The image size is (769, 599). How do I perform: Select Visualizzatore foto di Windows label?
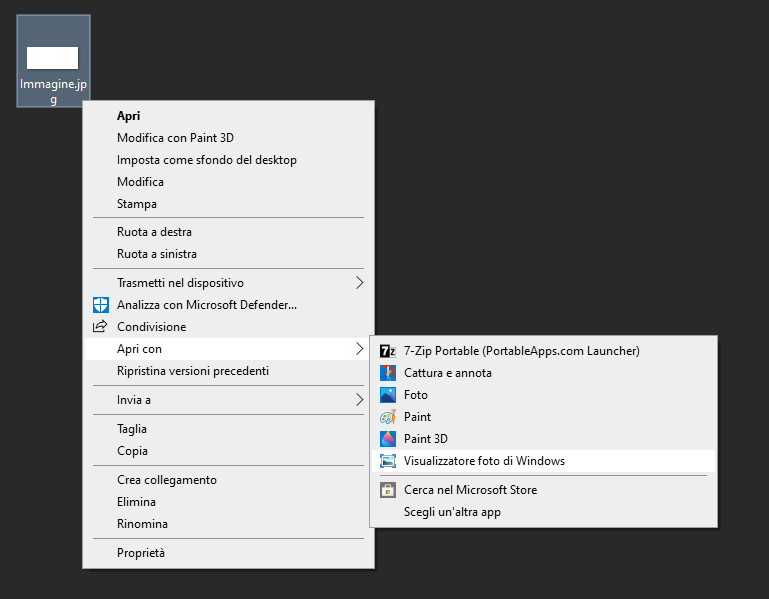click(485, 461)
